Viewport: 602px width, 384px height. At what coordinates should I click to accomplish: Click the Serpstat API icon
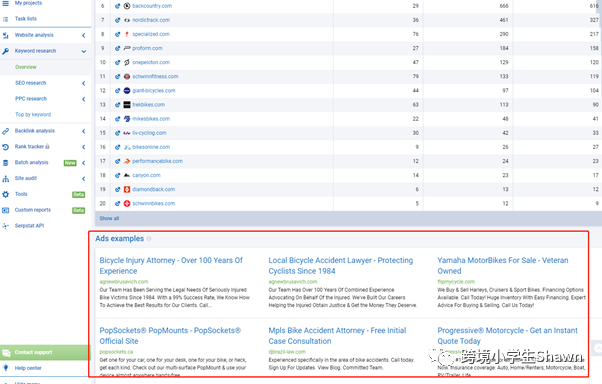point(5,226)
